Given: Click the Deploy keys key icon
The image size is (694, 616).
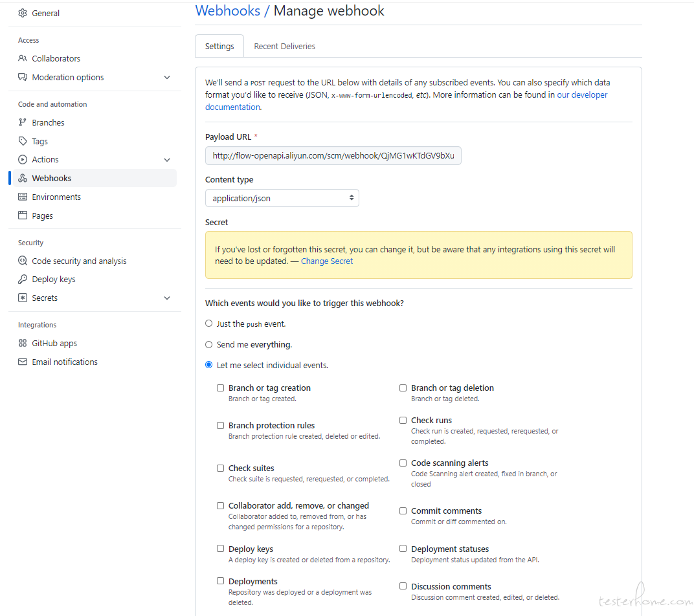Looking at the screenshot, I should point(23,280).
